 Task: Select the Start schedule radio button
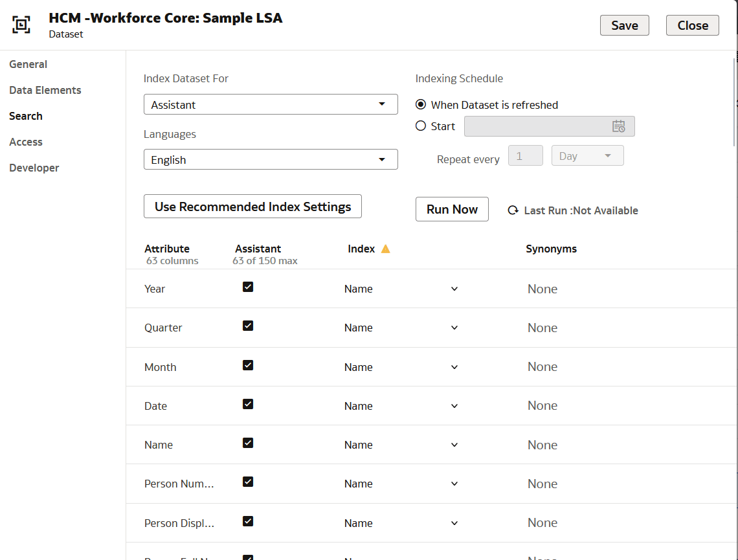421,126
